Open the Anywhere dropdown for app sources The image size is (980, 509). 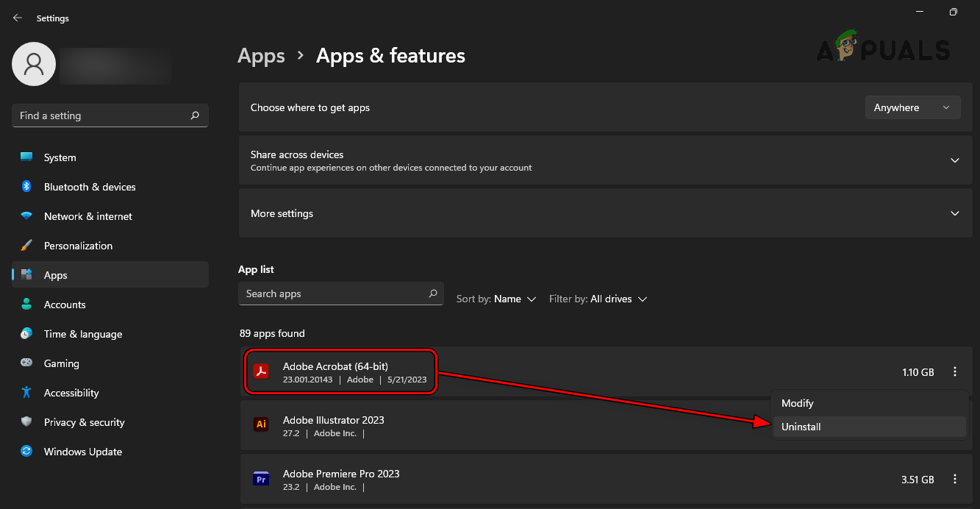912,107
